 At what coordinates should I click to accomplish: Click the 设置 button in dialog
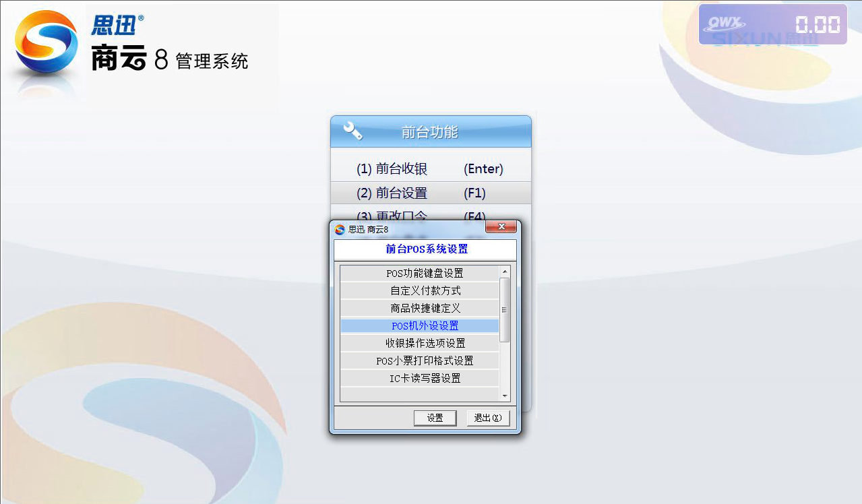[435, 418]
